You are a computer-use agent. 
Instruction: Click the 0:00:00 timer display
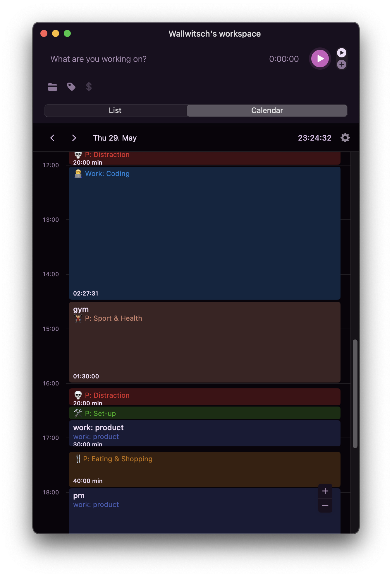[x=284, y=59]
